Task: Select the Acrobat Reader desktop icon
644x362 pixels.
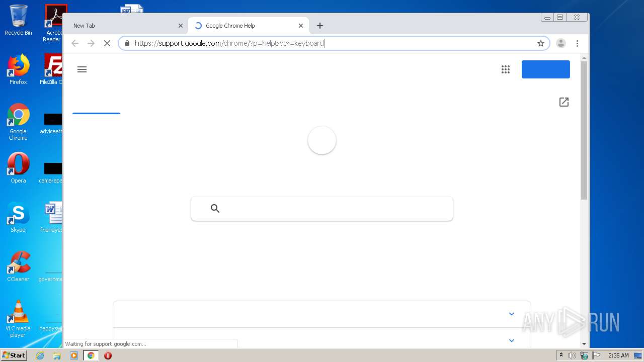Action: pos(53,23)
